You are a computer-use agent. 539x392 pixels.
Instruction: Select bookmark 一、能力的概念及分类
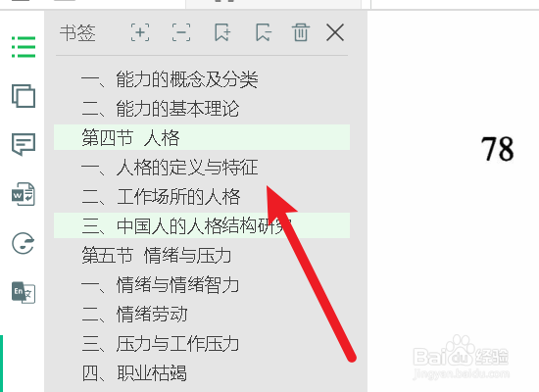click(x=170, y=79)
